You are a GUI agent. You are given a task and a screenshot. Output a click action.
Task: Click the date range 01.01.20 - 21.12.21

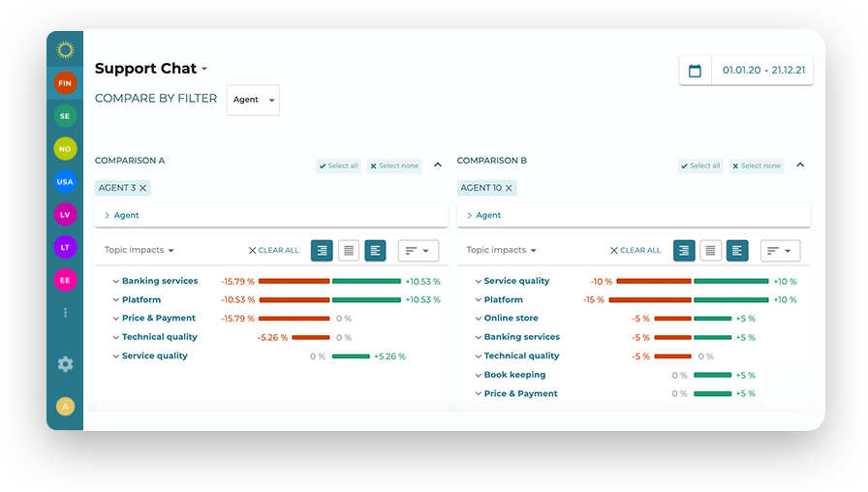pyautogui.click(x=761, y=71)
